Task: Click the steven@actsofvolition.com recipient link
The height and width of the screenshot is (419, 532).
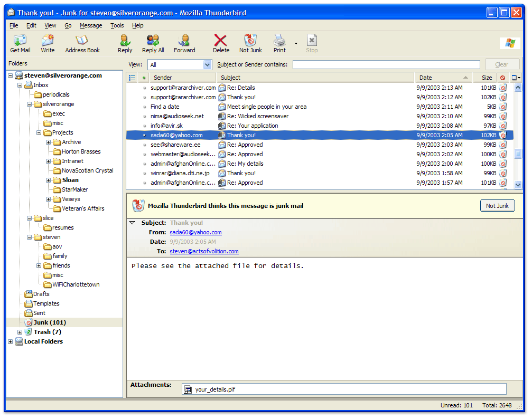Action: [204, 251]
